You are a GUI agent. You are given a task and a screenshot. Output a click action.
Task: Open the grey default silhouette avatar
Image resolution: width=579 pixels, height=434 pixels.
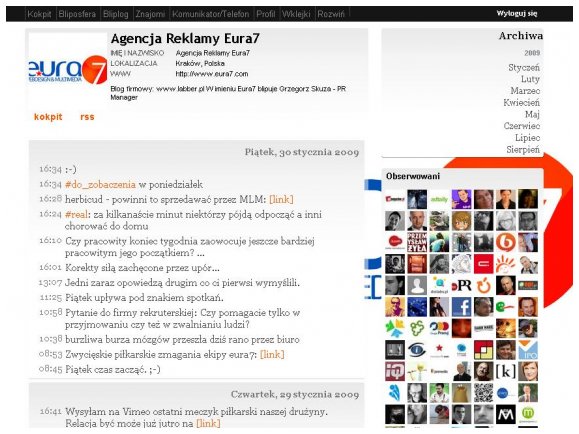click(x=417, y=286)
